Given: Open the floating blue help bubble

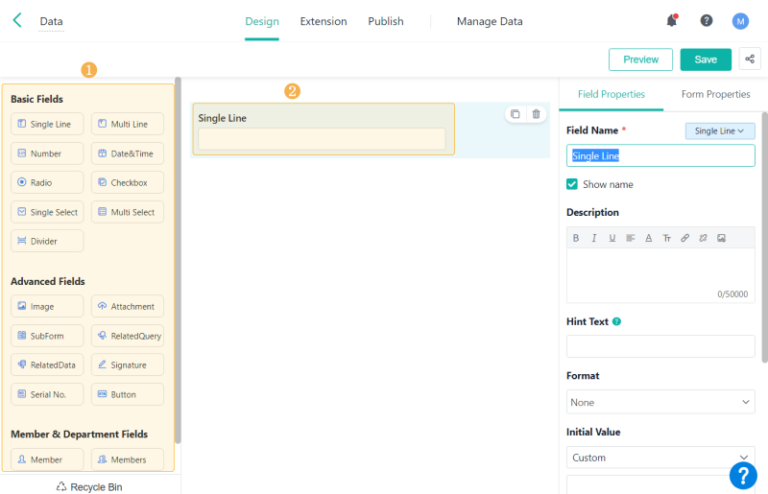Looking at the screenshot, I should point(743,475).
